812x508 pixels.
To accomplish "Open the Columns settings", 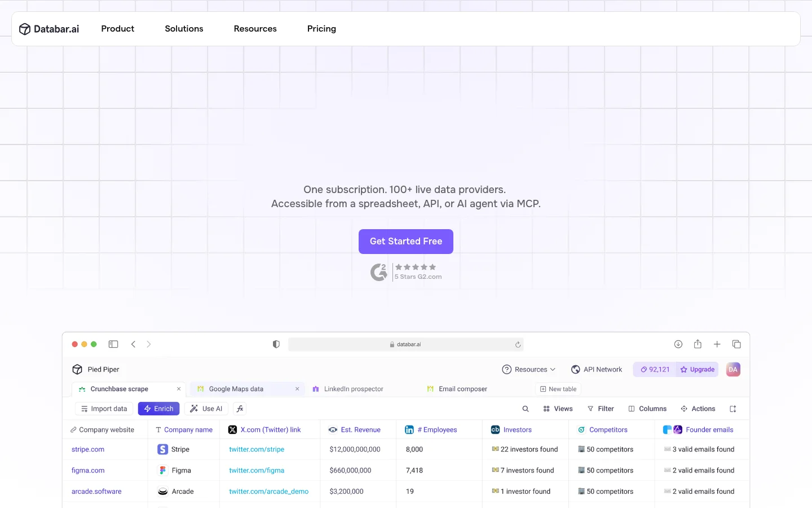I will click(x=647, y=409).
